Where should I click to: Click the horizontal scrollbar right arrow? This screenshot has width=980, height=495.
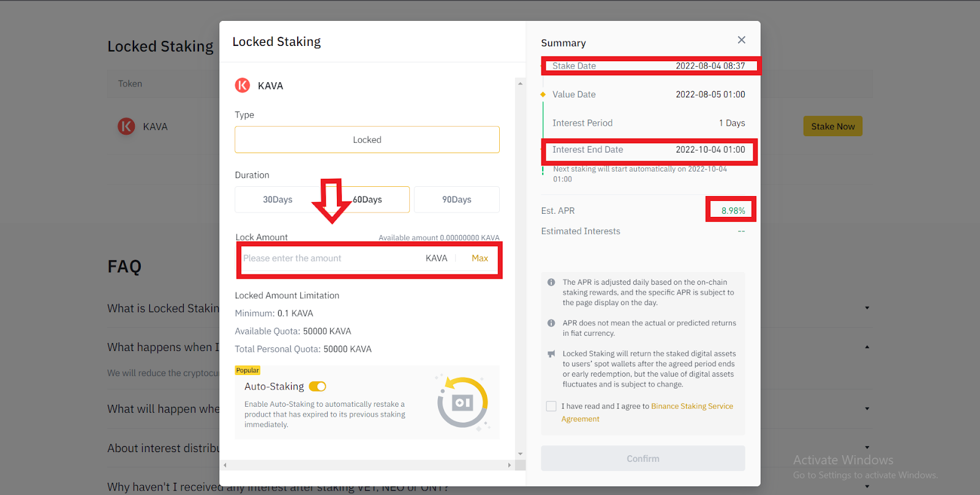510,465
